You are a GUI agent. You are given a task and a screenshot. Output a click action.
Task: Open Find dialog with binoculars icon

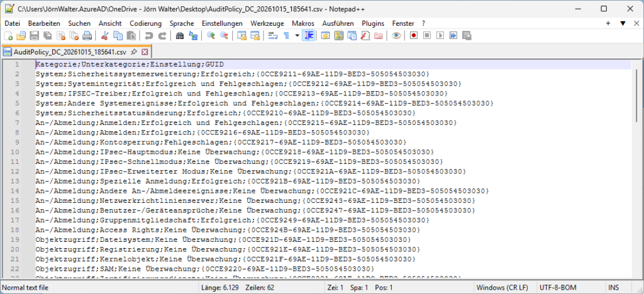[179, 36]
